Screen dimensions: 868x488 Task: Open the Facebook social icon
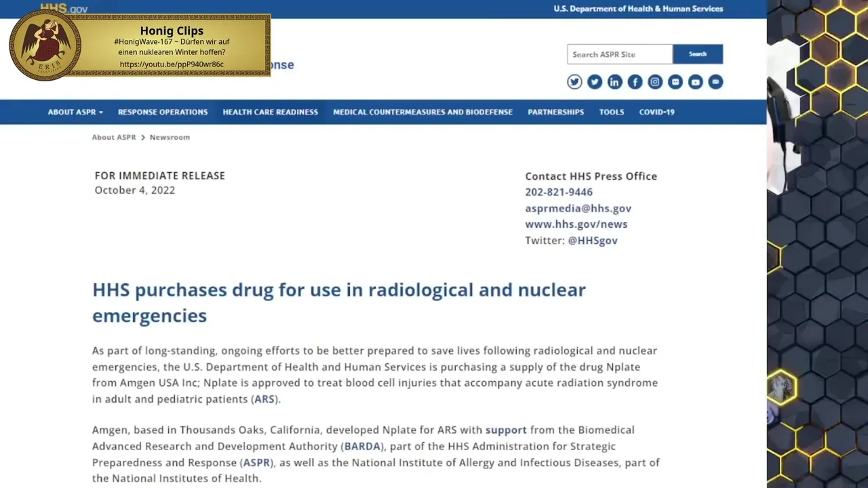[635, 82]
